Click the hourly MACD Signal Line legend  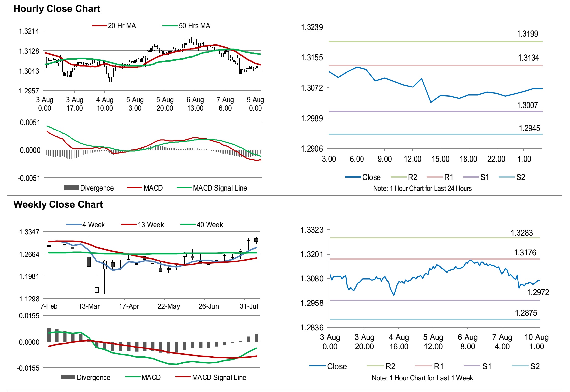[x=220, y=188]
